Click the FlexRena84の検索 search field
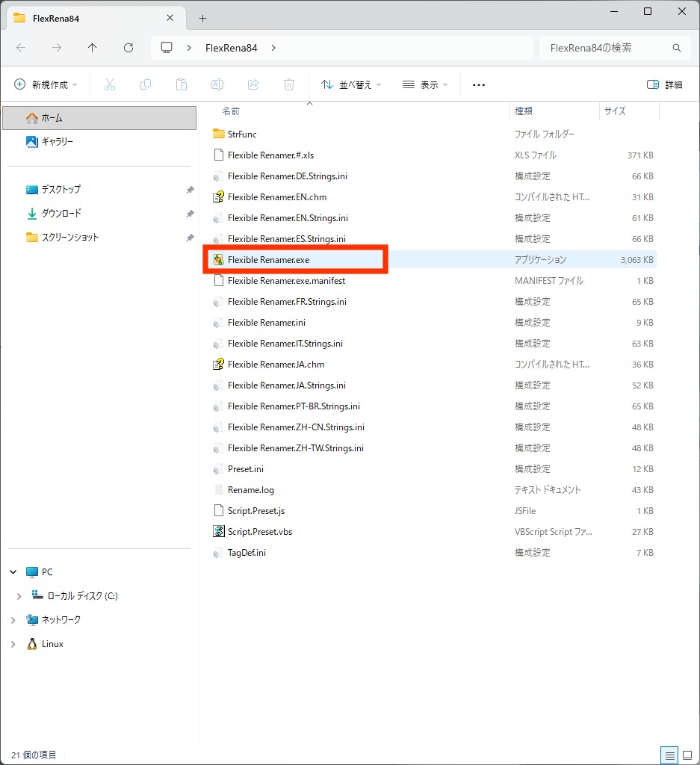Screen dimensions: 700x765 click(614, 47)
